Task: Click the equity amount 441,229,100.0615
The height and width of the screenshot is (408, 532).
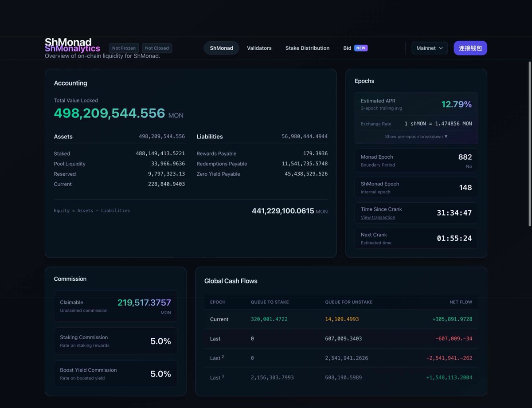Action: (283, 211)
